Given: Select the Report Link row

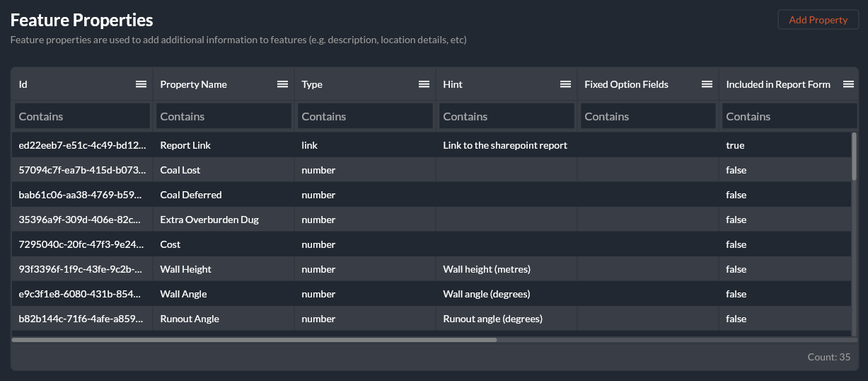Looking at the screenshot, I should (x=185, y=145).
